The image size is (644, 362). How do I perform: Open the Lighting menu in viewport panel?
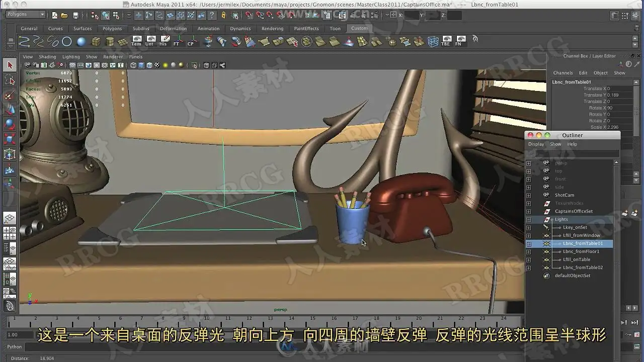(x=71, y=57)
